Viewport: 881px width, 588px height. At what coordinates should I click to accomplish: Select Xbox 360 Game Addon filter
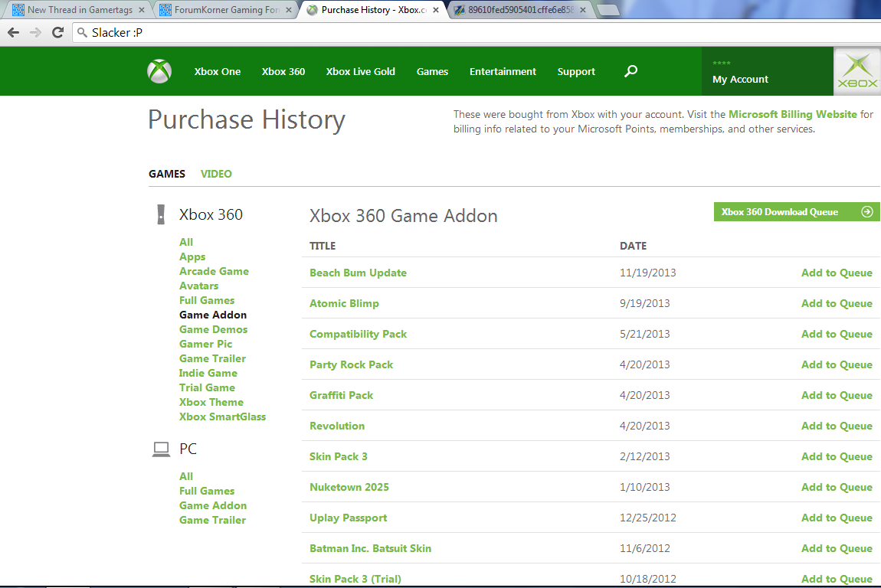coord(213,315)
